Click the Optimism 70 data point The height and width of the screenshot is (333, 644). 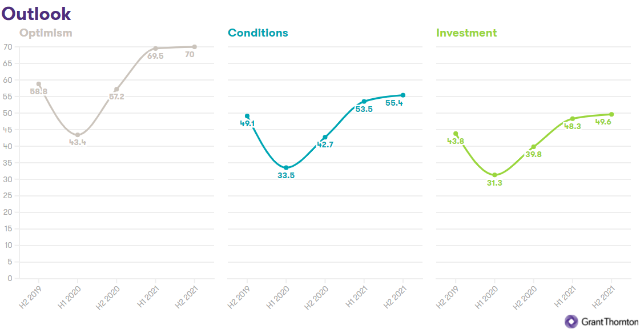194,47
